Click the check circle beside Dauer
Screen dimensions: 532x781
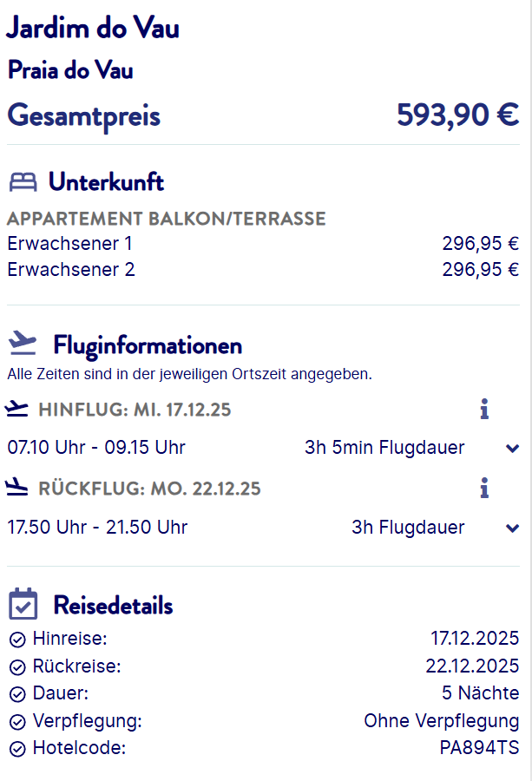click(x=17, y=694)
